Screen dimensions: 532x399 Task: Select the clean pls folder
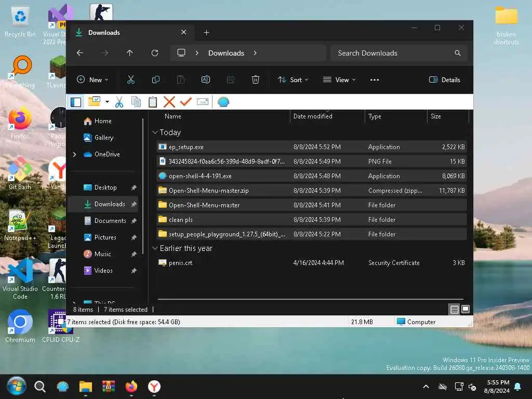point(312,220)
